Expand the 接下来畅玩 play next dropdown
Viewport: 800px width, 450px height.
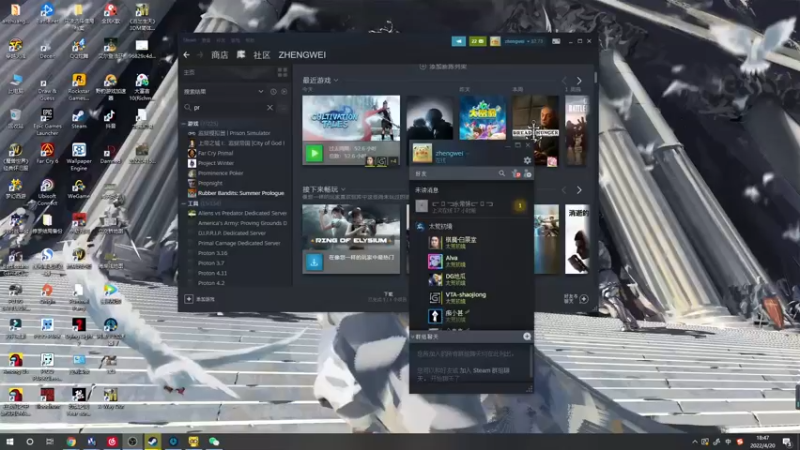(x=343, y=189)
